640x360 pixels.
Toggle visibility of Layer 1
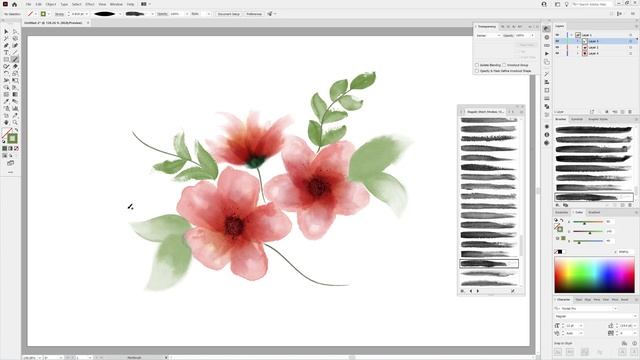click(558, 35)
